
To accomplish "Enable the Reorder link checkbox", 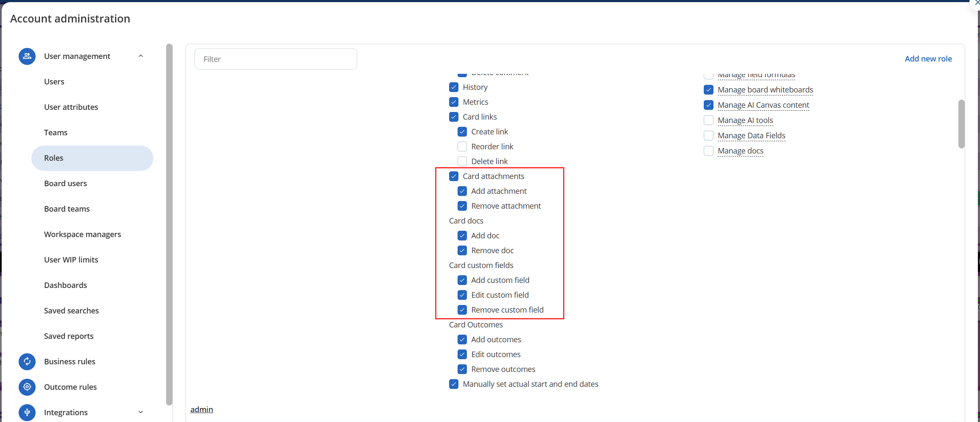I will pos(462,147).
